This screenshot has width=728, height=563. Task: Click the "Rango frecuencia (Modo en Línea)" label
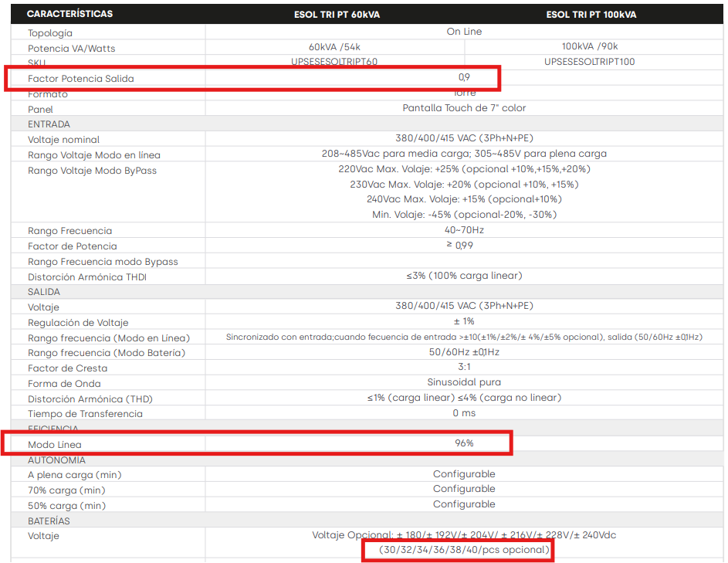pyautogui.click(x=109, y=338)
